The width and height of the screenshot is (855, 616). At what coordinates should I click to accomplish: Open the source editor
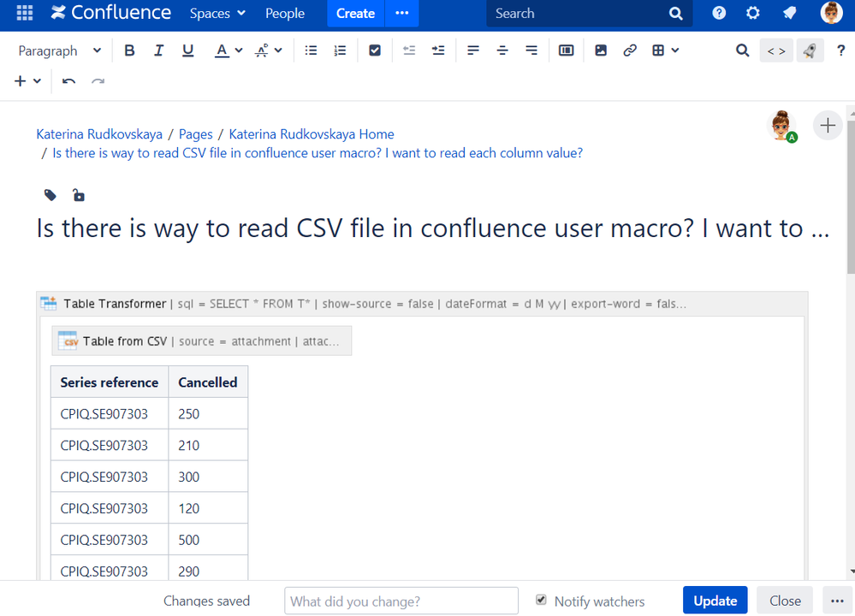tap(776, 50)
